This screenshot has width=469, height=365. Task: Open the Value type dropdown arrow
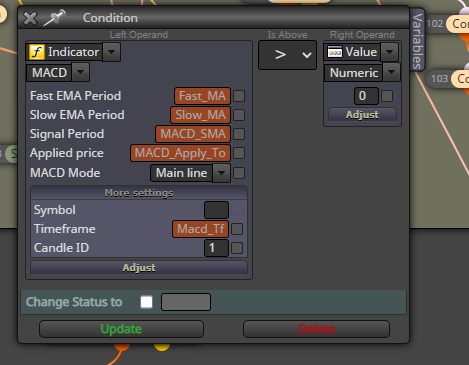[x=389, y=52]
